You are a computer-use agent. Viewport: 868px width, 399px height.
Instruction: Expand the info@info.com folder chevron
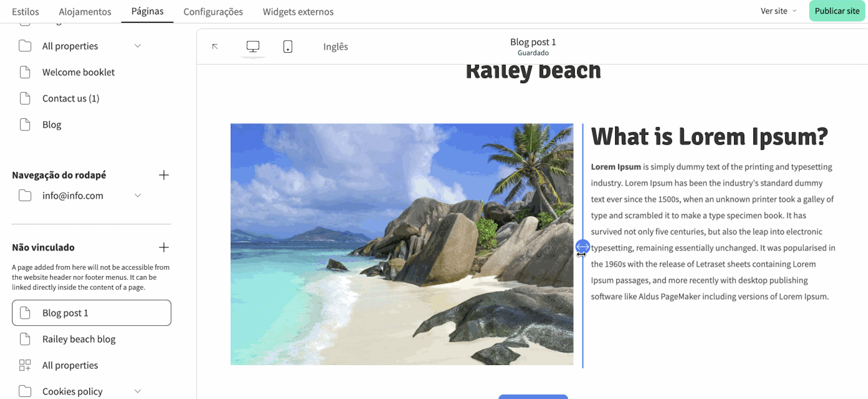tap(138, 196)
